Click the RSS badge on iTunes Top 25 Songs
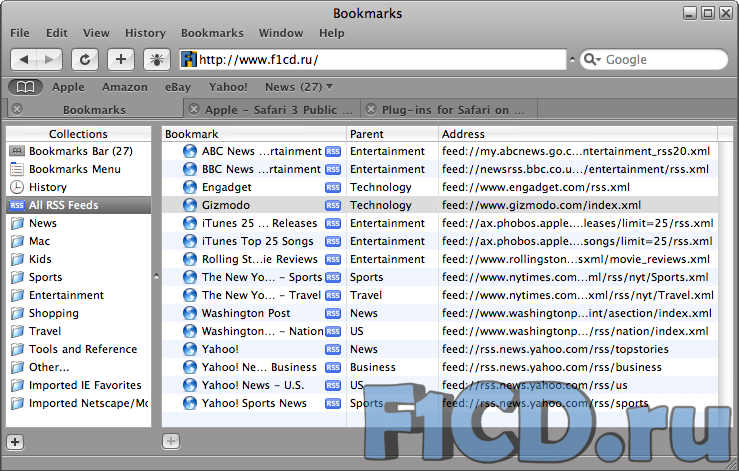The height and width of the screenshot is (471, 739). (333, 241)
